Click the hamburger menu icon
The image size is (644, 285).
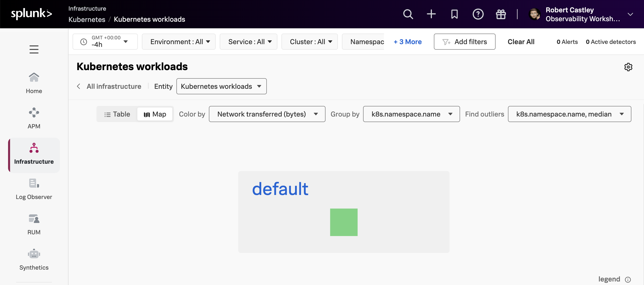pos(34,49)
